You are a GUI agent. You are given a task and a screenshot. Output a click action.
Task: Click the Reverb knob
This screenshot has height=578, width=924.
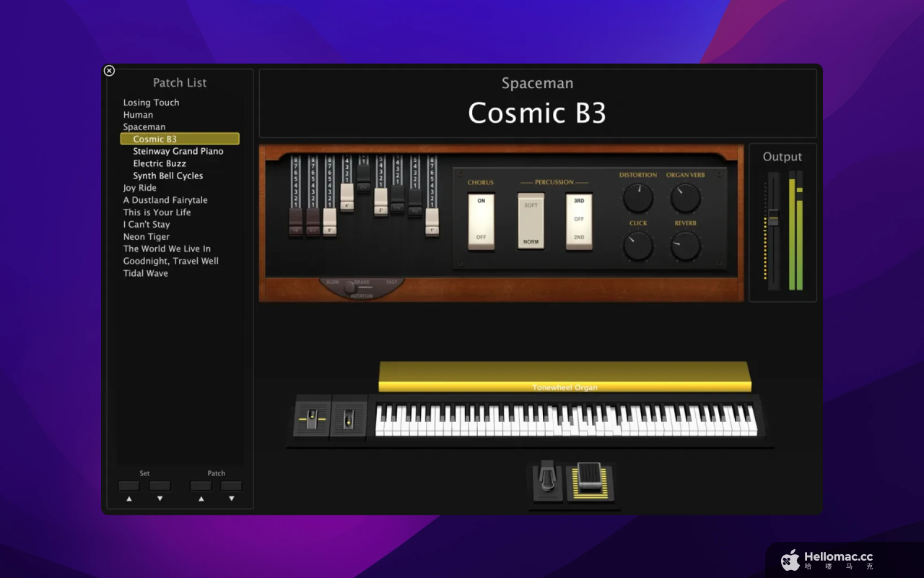(685, 246)
